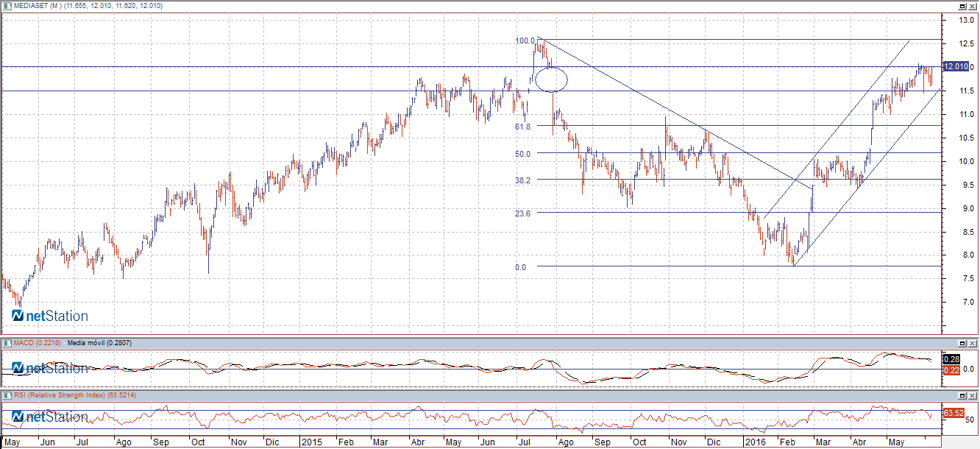Maximize the MACD indicator panel

[962, 343]
